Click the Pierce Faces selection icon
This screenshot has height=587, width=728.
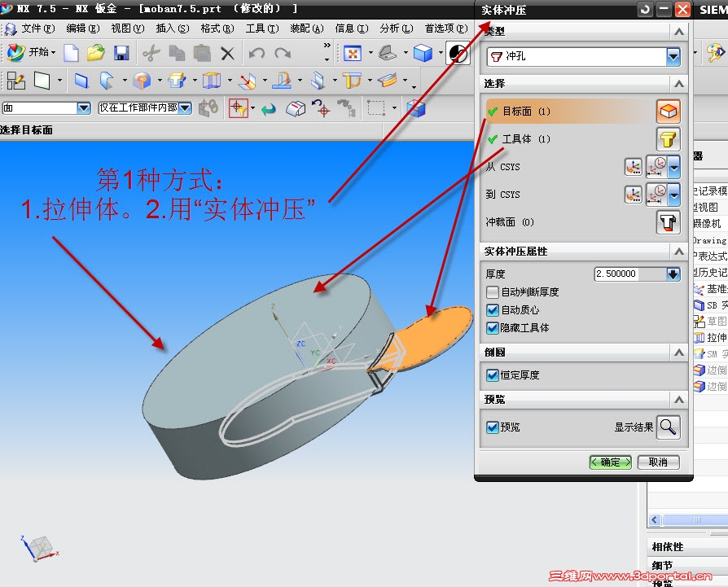click(668, 222)
